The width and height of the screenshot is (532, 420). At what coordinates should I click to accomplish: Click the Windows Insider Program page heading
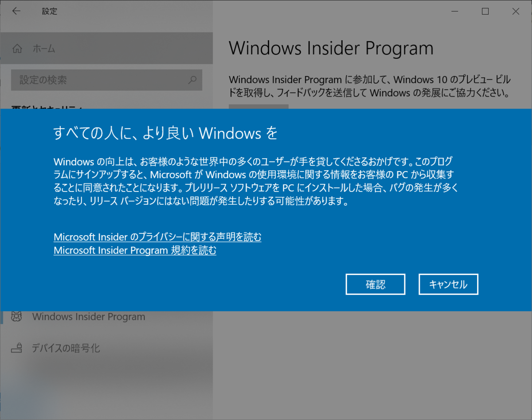(331, 48)
